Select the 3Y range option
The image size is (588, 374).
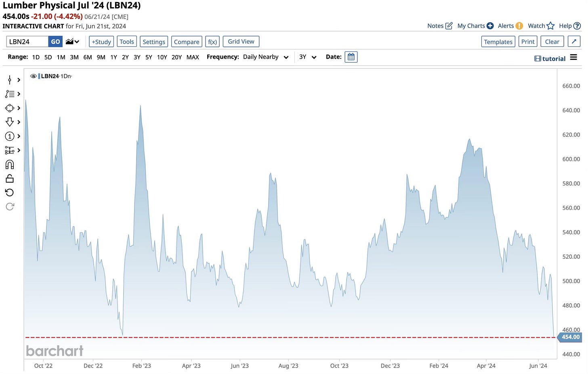tap(137, 57)
